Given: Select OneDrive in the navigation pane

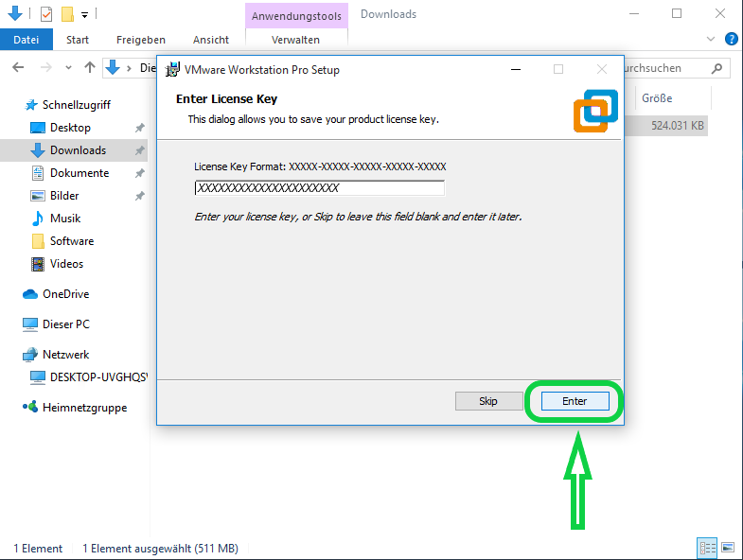Looking at the screenshot, I should [56, 294].
